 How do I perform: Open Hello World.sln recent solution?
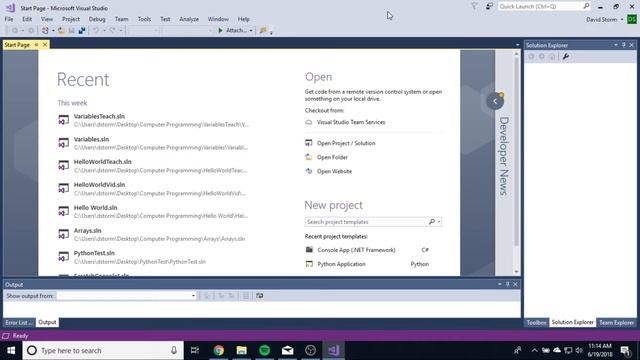(x=153, y=212)
